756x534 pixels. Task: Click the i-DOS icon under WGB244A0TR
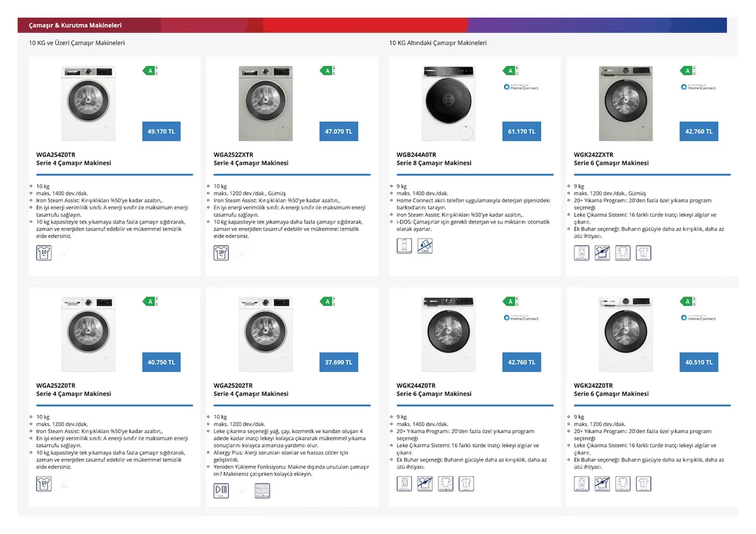(425, 246)
